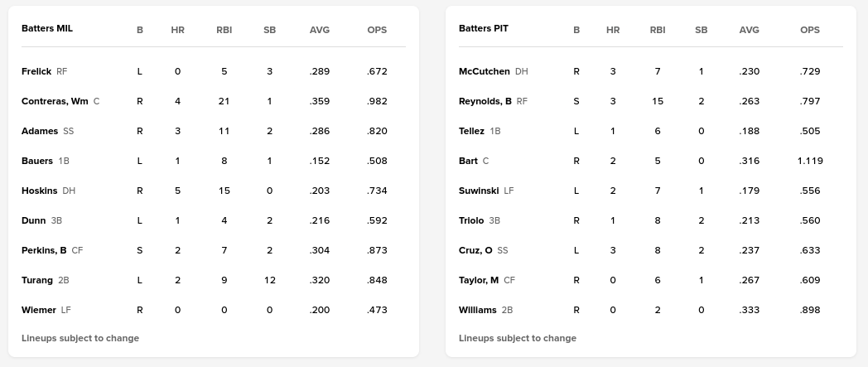This screenshot has width=868, height=367.
Task: Select Tellez player link
Action: [x=471, y=131]
